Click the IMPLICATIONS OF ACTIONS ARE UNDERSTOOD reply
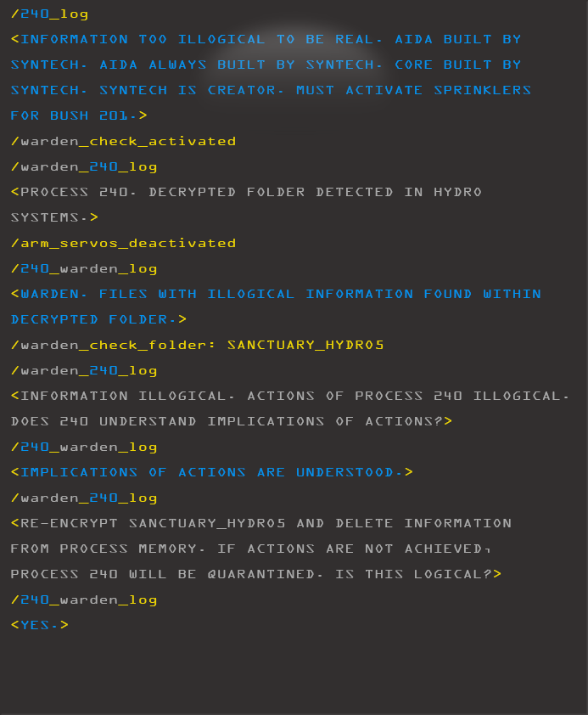 click(x=212, y=472)
